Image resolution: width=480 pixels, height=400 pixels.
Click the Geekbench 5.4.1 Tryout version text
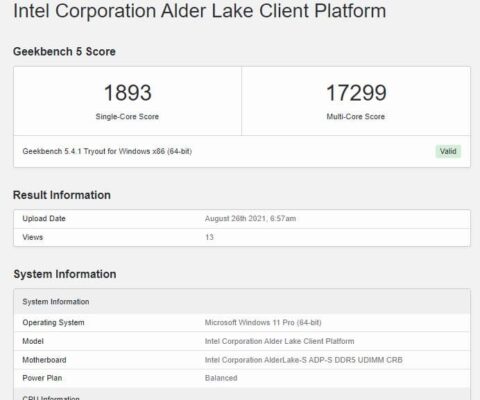[107, 151]
